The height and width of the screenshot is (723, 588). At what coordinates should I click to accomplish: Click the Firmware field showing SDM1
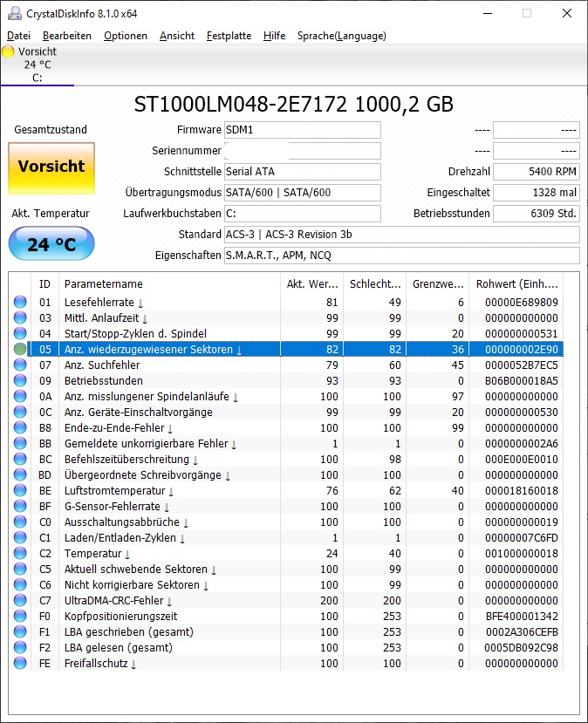(x=303, y=130)
